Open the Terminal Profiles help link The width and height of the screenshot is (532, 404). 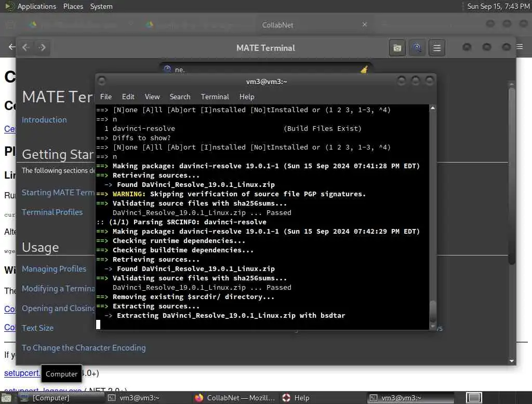(x=52, y=212)
